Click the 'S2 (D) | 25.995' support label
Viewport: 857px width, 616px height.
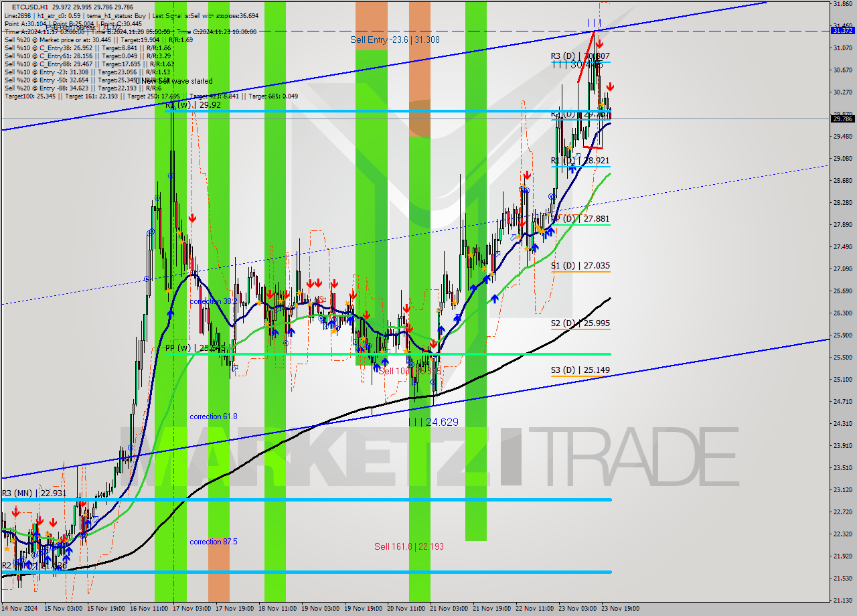(x=580, y=323)
